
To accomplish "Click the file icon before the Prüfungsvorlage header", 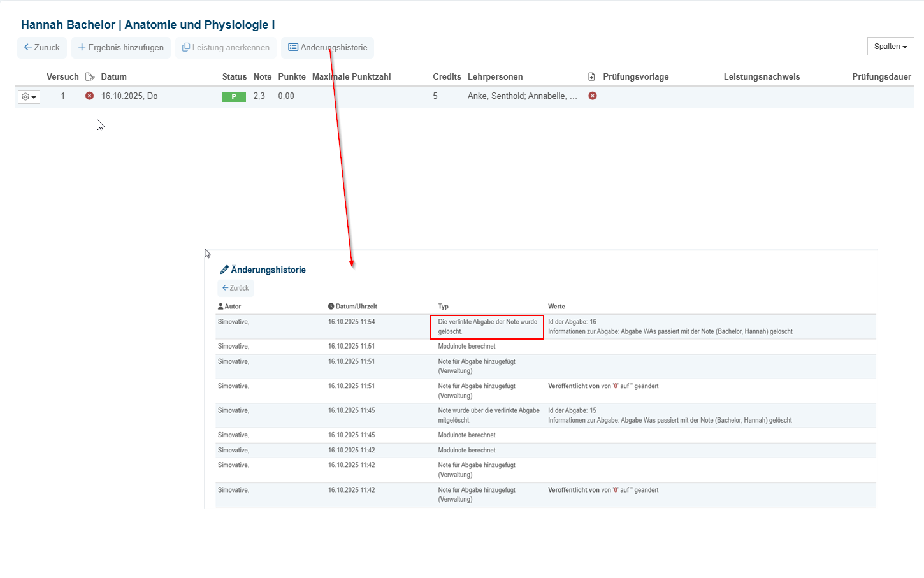I will tap(591, 76).
